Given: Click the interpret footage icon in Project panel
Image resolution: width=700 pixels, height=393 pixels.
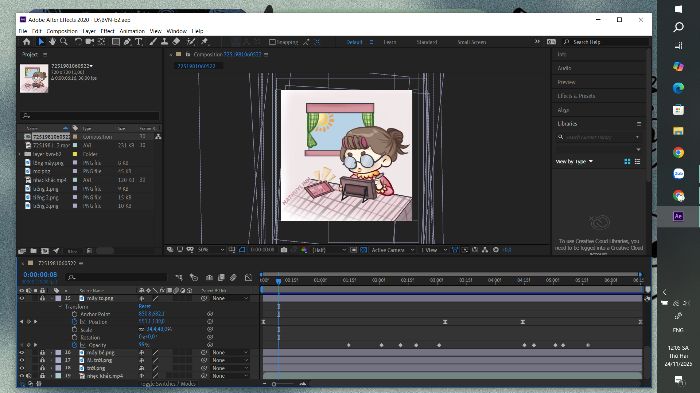Looking at the screenshot, I should click(22, 251).
